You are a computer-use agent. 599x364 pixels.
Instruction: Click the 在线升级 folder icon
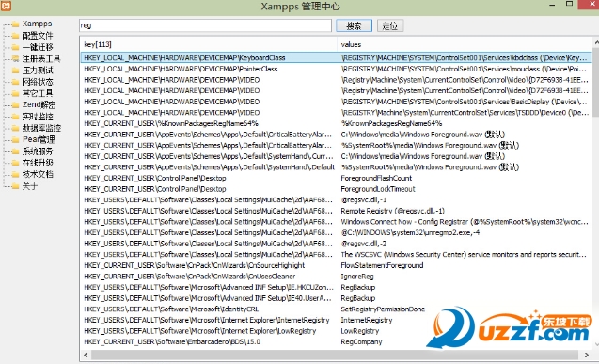pos(15,163)
